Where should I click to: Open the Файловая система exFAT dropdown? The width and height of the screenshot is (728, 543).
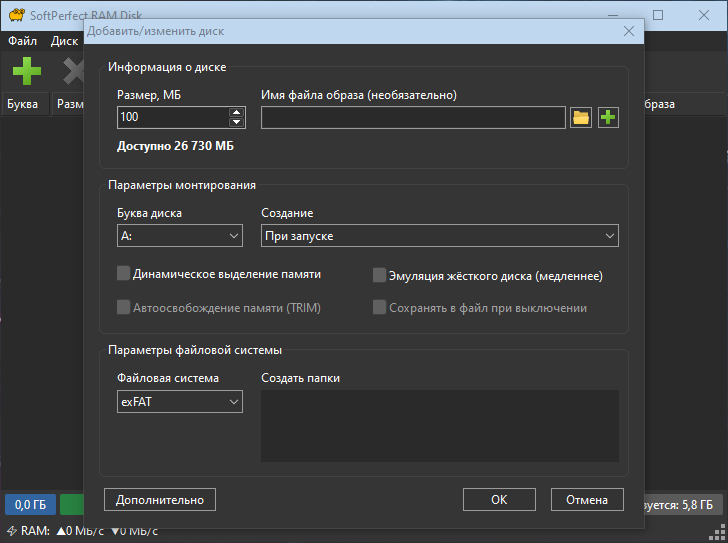(180, 401)
